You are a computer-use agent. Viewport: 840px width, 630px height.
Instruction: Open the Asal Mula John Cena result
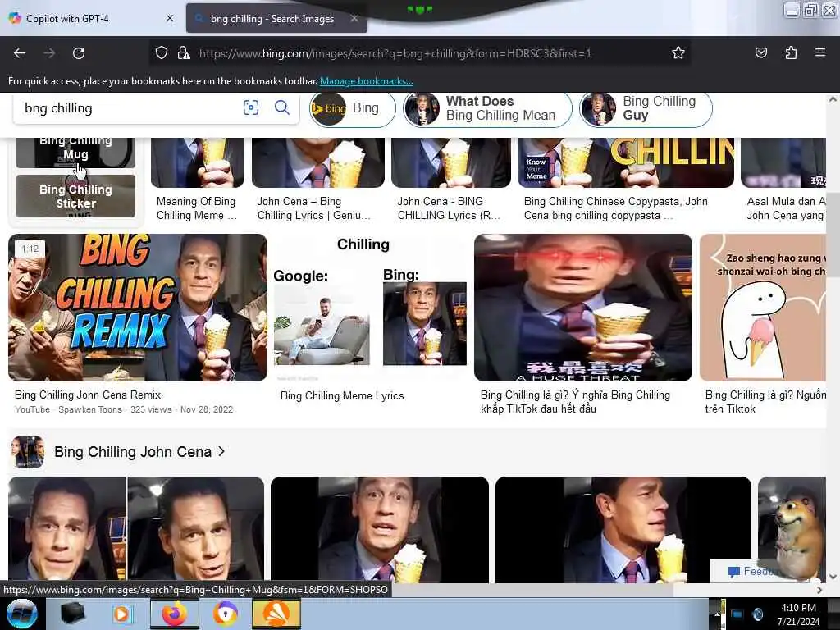pos(786,208)
